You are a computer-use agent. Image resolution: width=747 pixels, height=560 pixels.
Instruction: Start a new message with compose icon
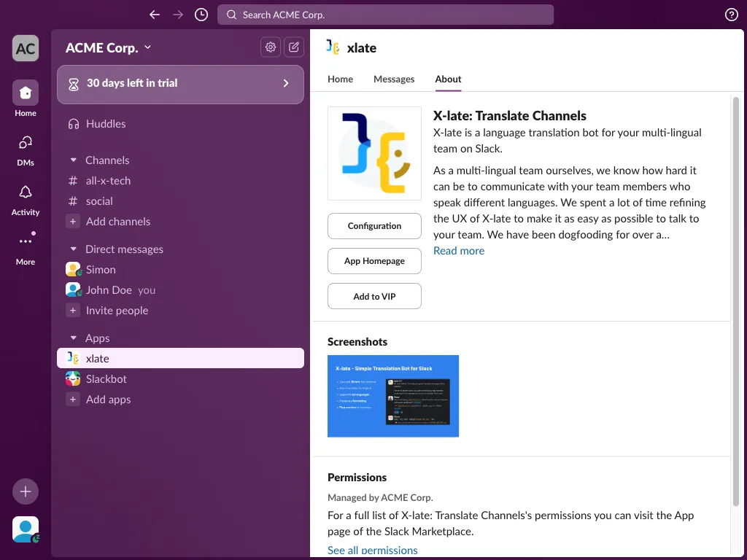tap(294, 47)
